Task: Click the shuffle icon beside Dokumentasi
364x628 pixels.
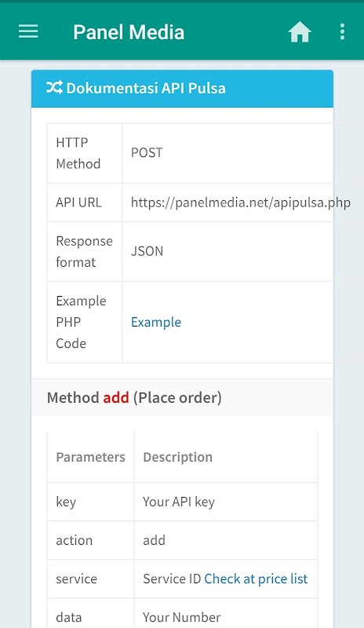Action: (54, 88)
